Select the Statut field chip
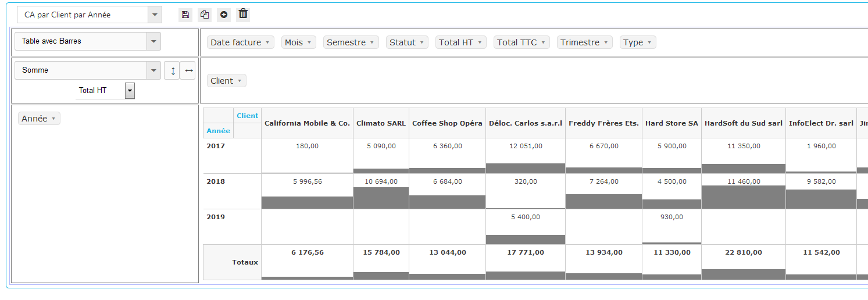Image resolution: width=868 pixels, height=300 pixels. coord(406,42)
